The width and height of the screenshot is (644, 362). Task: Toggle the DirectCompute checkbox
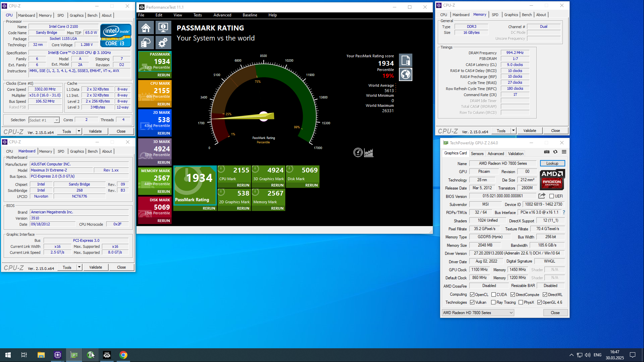[x=513, y=295]
